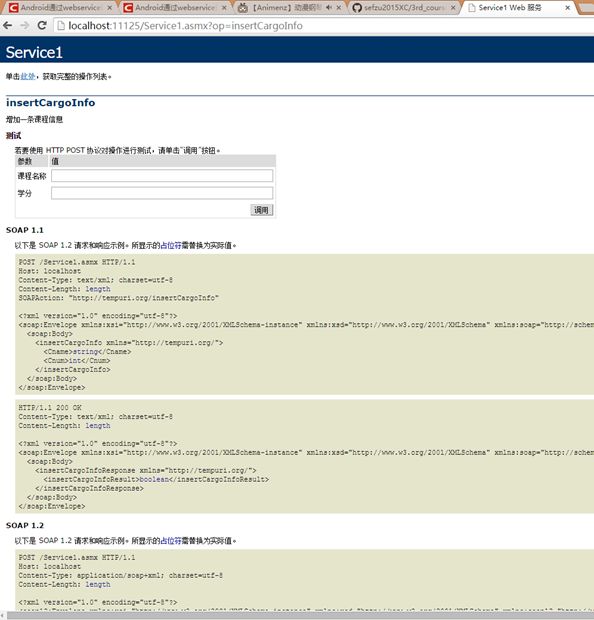Click the application/soap+xml Content-Type line
This screenshot has width=594, height=620.
[x=121, y=575]
